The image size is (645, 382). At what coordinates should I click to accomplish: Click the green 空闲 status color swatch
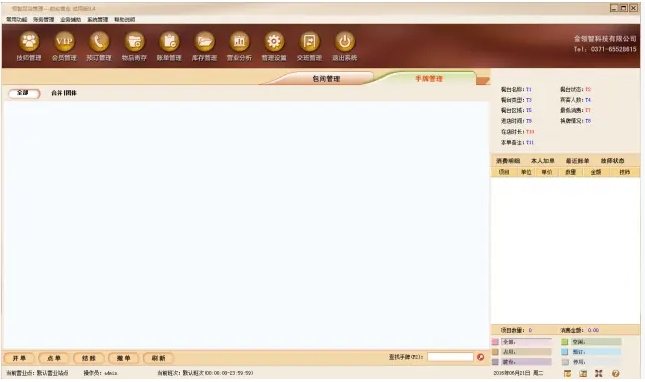pyautogui.click(x=565, y=342)
